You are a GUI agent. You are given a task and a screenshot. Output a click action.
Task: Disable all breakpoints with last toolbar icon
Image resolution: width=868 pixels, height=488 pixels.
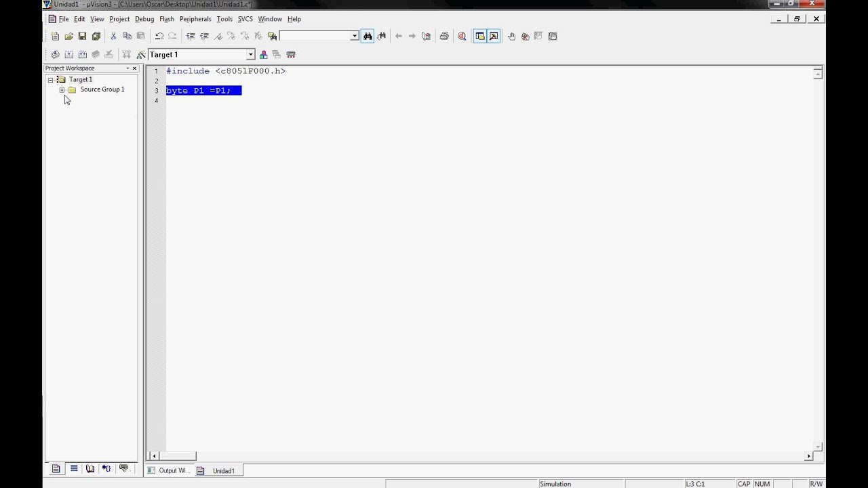(x=553, y=36)
